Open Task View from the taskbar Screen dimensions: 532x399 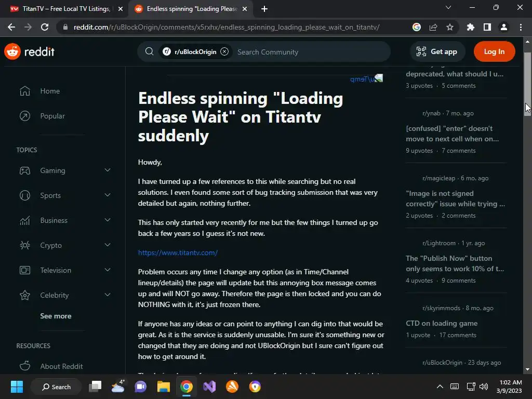(x=95, y=387)
